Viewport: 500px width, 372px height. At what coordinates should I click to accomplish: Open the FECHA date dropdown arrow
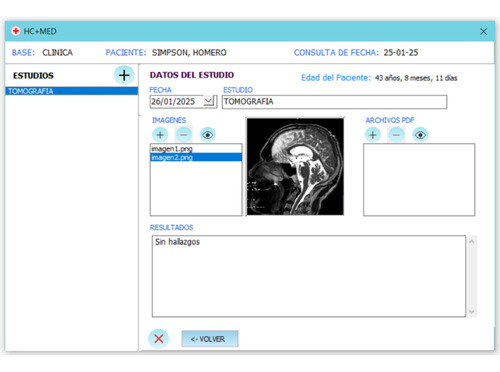coord(209,101)
